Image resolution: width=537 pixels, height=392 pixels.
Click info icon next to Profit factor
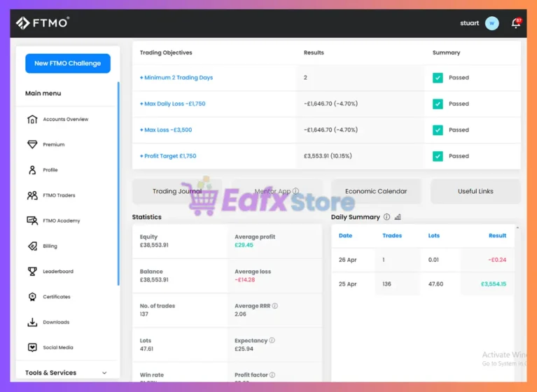point(272,375)
